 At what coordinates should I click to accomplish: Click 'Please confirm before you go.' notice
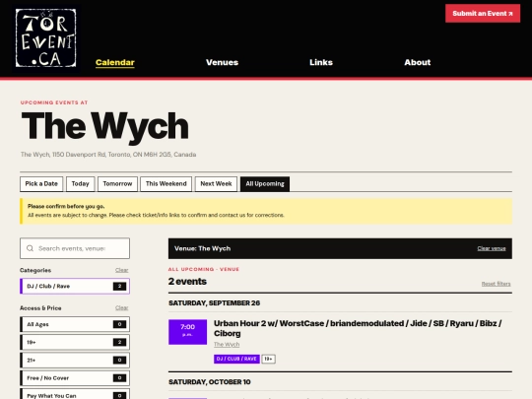66,206
